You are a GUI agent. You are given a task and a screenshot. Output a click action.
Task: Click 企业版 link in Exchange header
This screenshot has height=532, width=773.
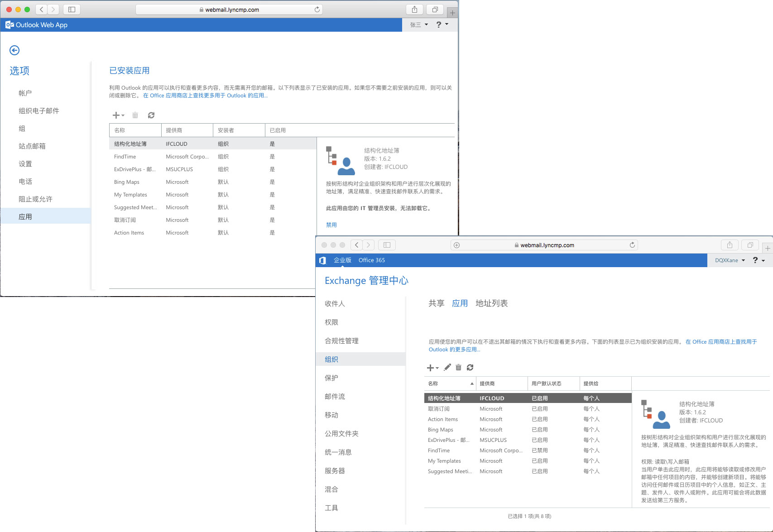[x=342, y=260]
